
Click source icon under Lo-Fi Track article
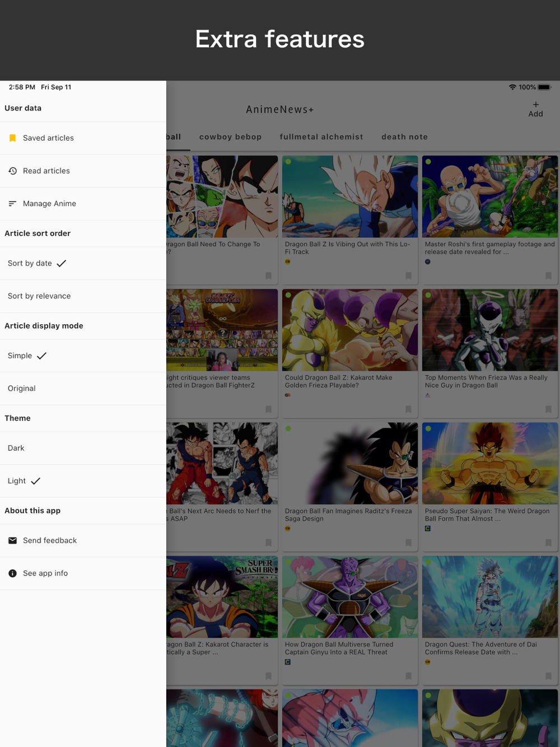[288, 262]
